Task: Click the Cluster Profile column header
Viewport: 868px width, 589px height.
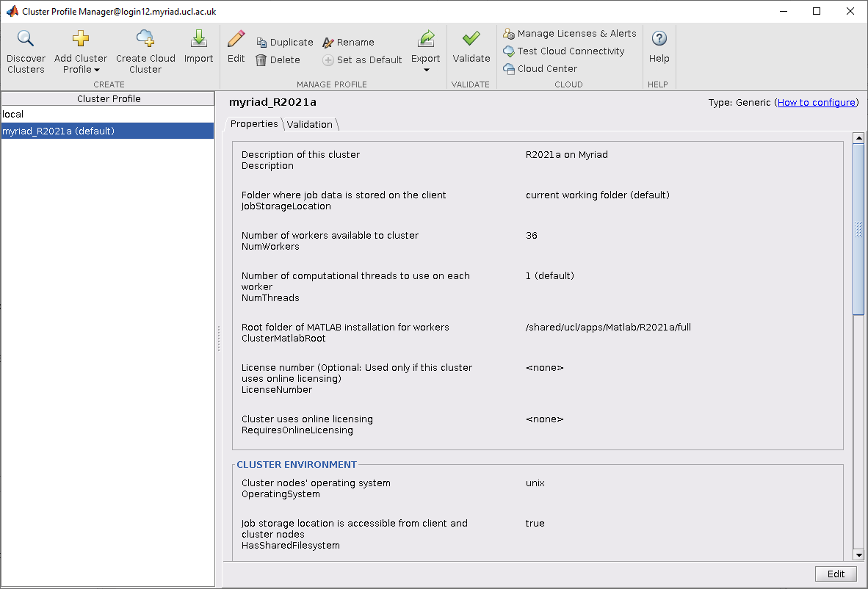Action: (108, 98)
